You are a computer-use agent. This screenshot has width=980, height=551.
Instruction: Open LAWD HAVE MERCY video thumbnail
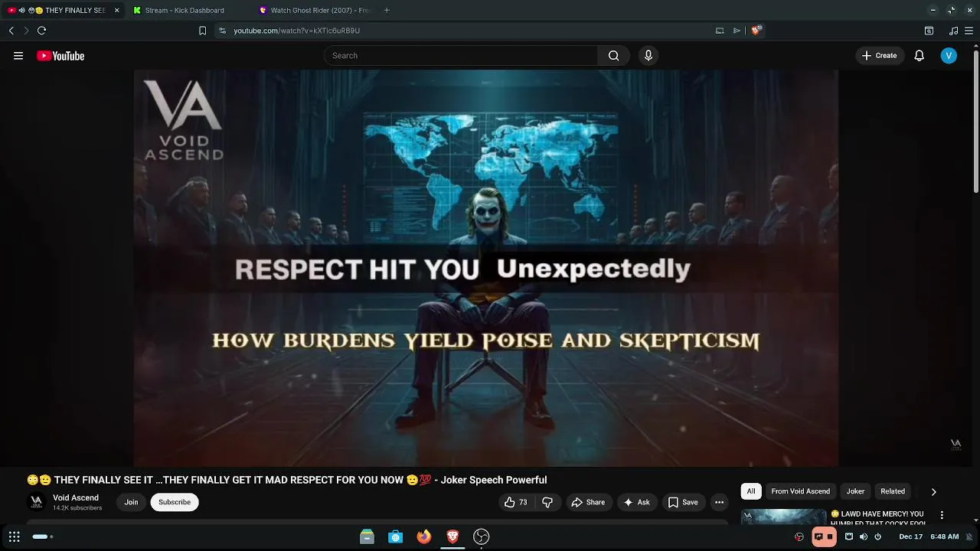click(784, 517)
